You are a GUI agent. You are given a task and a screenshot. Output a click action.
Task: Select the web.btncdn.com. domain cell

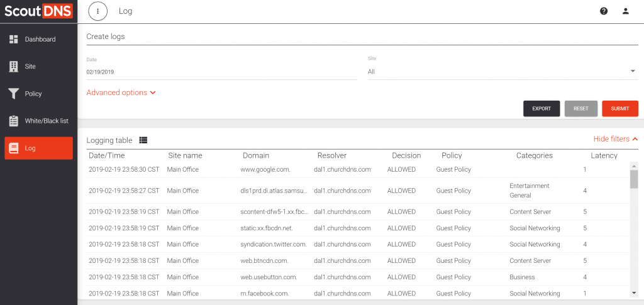click(x=265, y=261)
